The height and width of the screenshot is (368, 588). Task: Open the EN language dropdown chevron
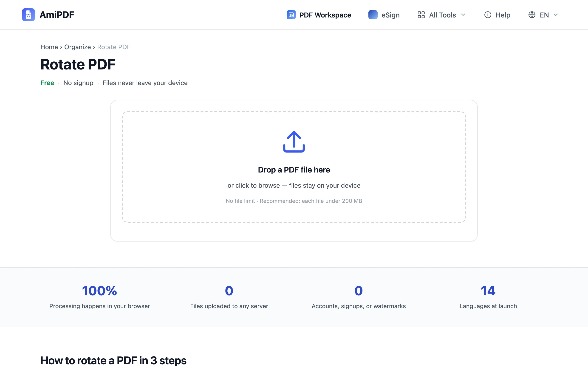tap(556, 15)
